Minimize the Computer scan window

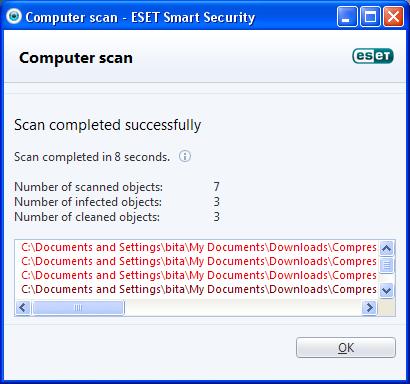347,16
